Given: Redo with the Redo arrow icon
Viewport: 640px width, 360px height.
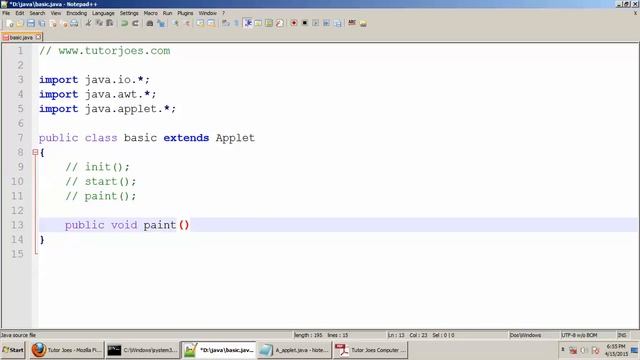Looking at the screenshot, I should (x=136, y=23).
